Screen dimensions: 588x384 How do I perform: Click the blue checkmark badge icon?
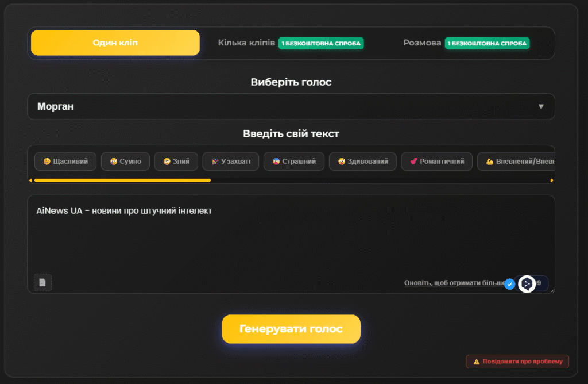click(x=509, y=284)
